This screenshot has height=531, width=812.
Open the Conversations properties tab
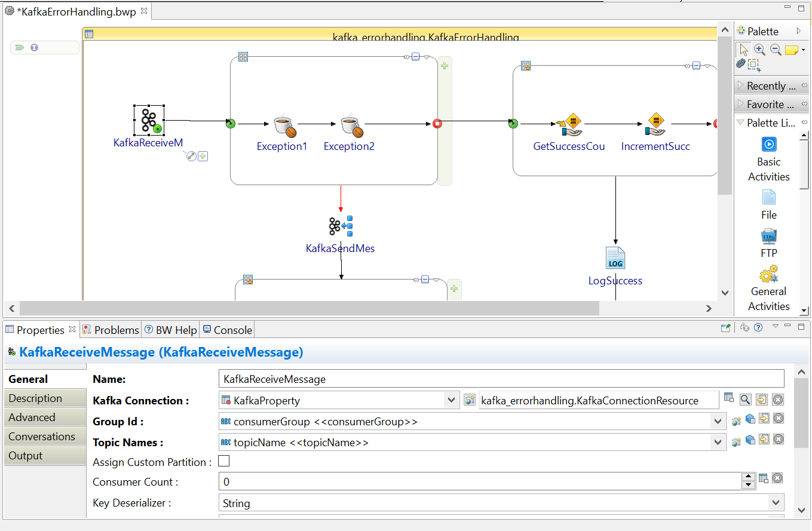tap(45, 437)
